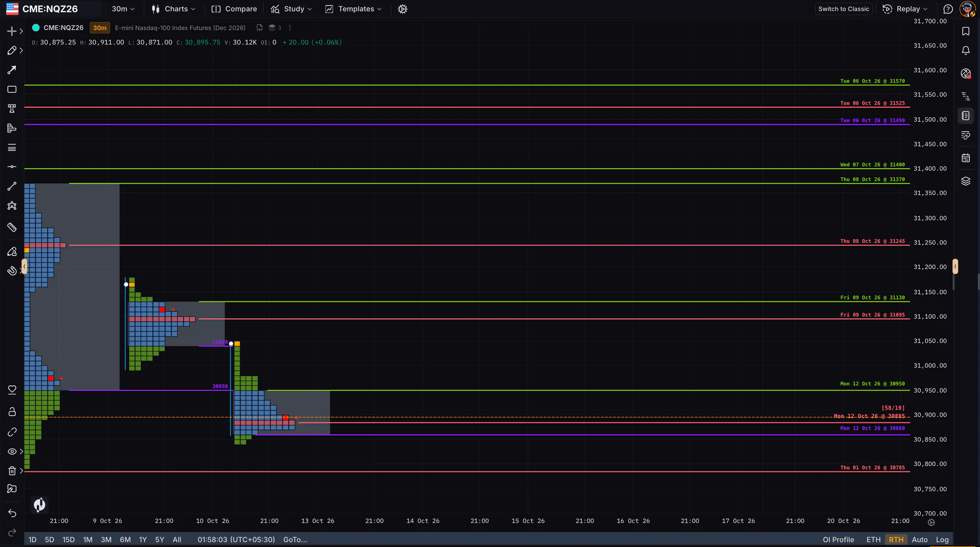The image size is (980, 547).
Task: Open the Charts type dropdown
Action: (174, 9)
